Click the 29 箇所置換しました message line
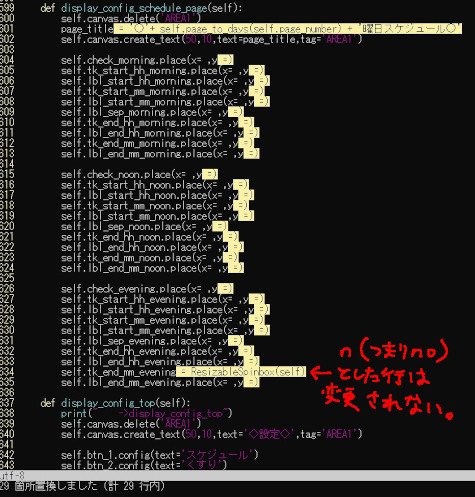475x497 pixels. (x=82, y=486)
